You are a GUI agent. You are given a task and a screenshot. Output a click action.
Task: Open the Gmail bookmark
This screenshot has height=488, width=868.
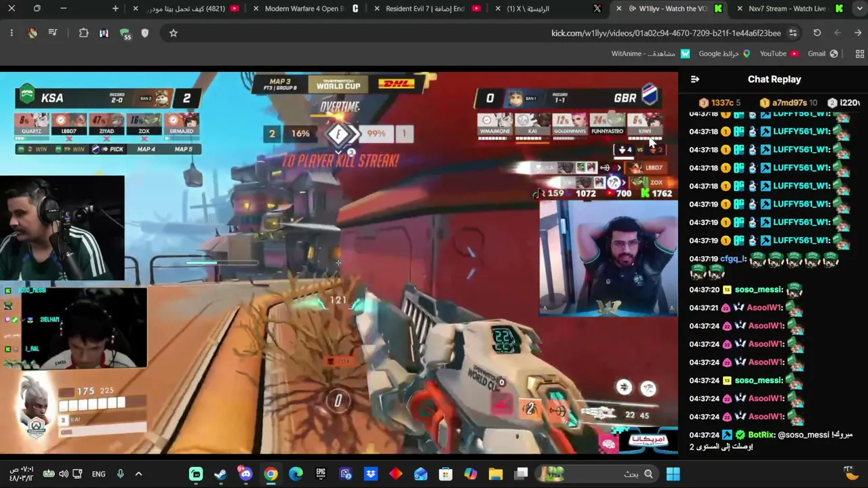pos(823,54)
